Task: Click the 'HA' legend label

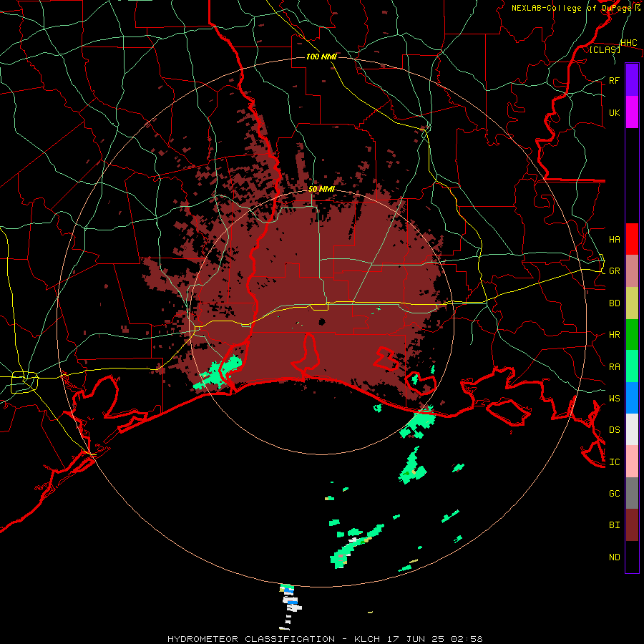Action: [615, 240]
